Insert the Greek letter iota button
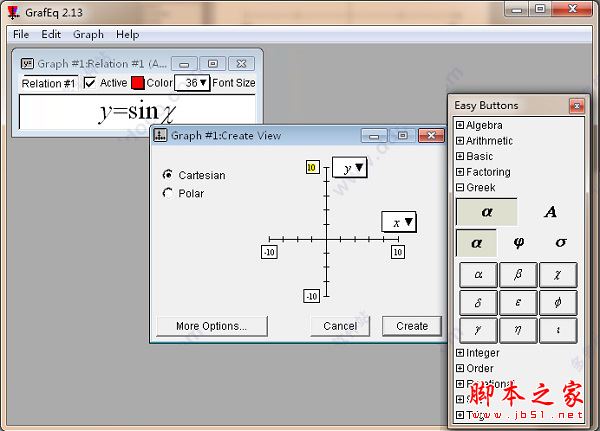Screen dimensions: 600x431 pos(558,330)
